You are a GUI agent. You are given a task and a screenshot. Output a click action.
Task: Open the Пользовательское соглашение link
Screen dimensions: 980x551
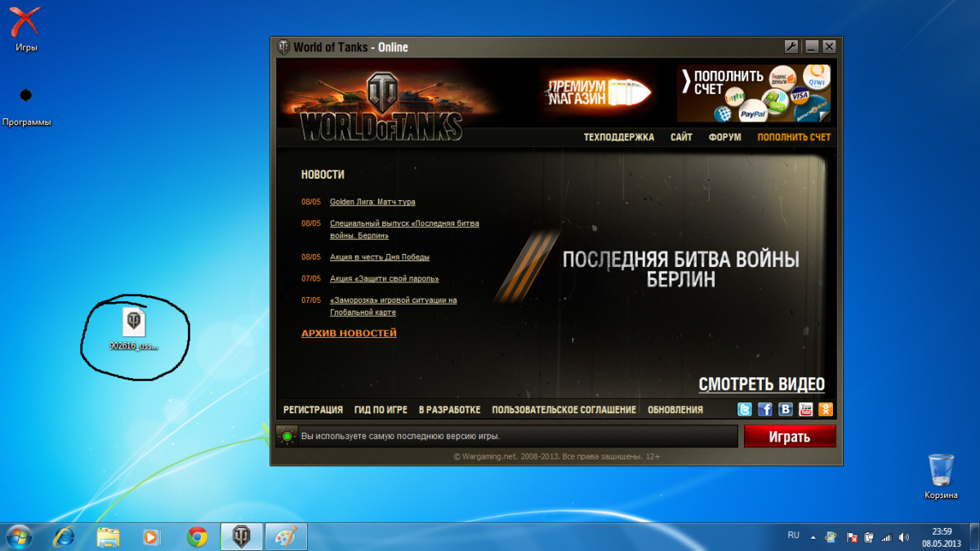563,410
